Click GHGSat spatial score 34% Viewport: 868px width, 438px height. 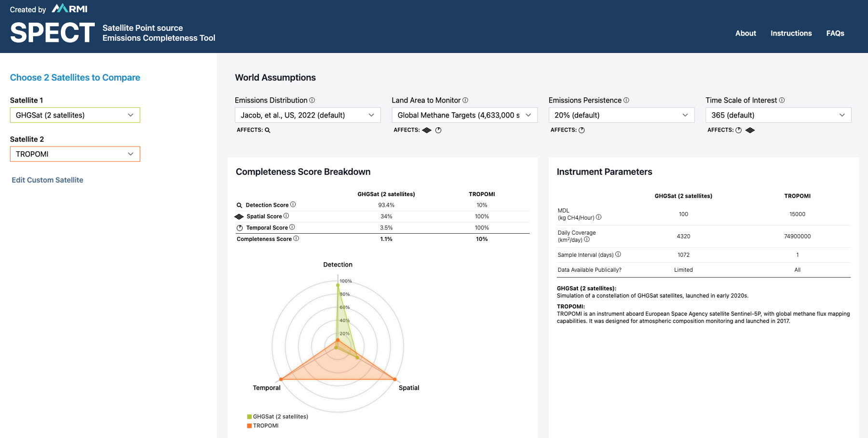(386, 216)
